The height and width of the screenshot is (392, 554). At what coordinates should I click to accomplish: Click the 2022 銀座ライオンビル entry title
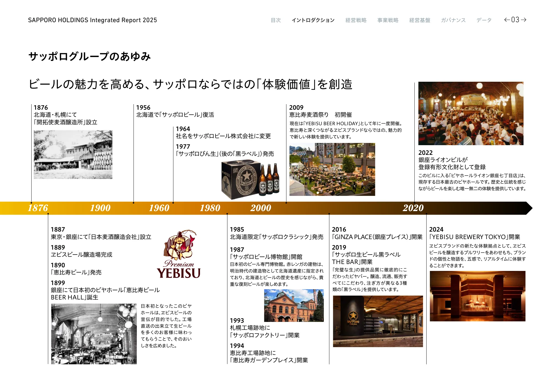pyautogui.click(x=452, y=160)
